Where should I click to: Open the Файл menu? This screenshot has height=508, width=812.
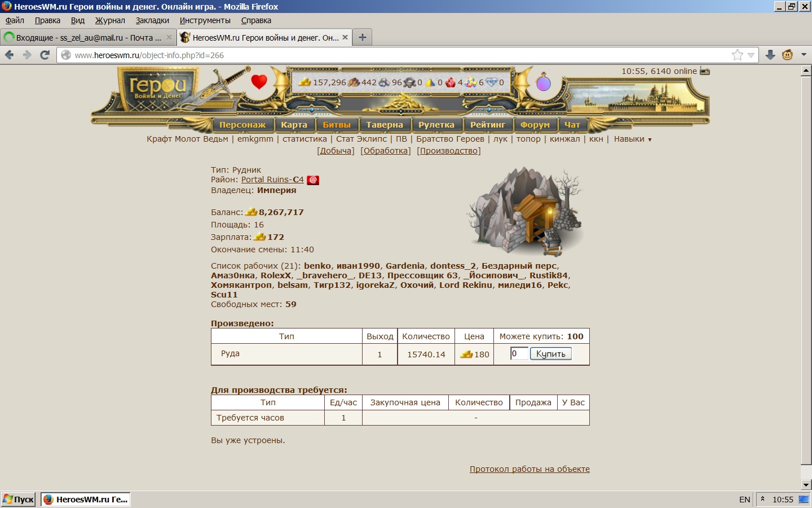pyautogui.click(x=15, y=20)
